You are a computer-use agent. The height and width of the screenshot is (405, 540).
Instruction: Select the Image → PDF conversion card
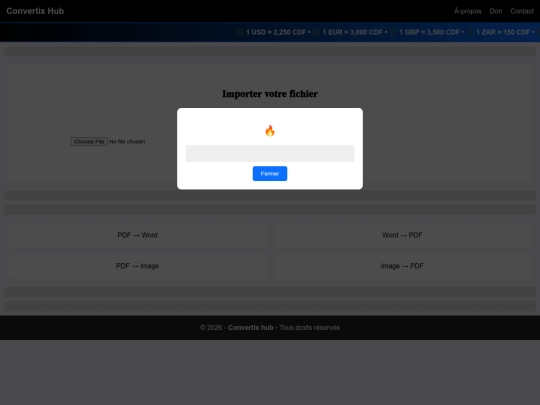click(x=402, y=266)
